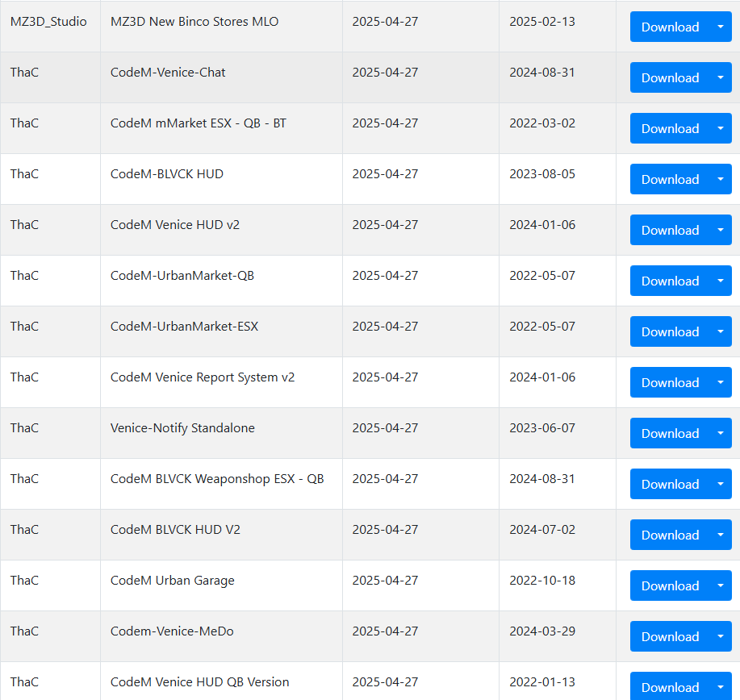The image size is (740, 700).
Task: Select the date 2023-08-05
Action: click(542, 174)
